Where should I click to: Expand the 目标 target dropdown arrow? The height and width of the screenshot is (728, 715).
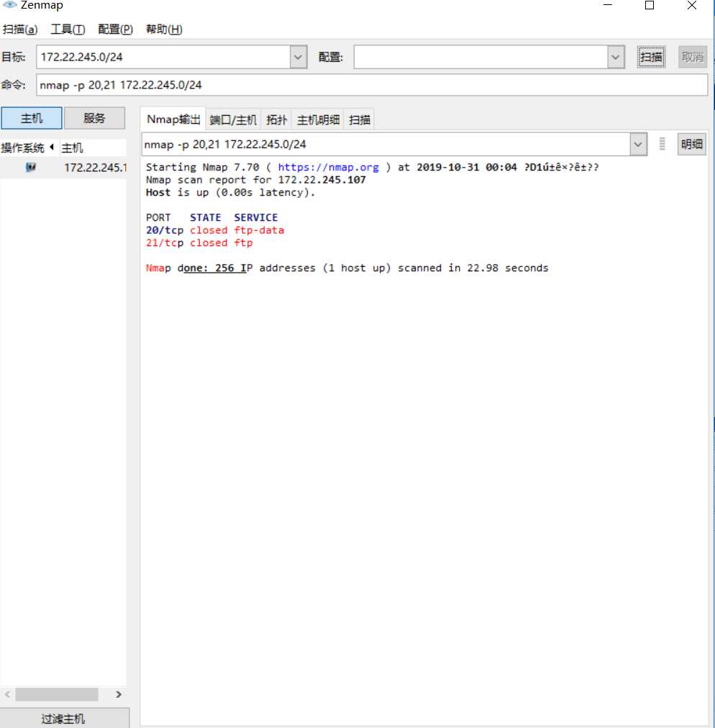[x=299, y=57]
